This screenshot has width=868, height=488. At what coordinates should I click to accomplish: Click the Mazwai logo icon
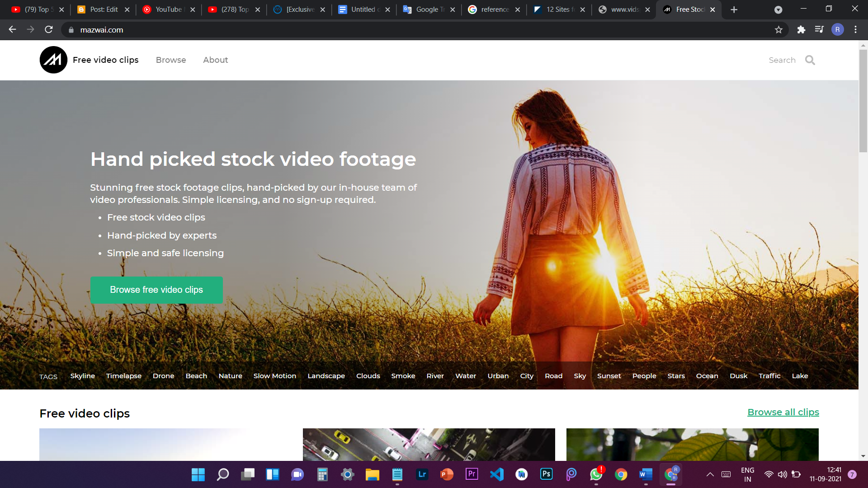coord(53,60)
